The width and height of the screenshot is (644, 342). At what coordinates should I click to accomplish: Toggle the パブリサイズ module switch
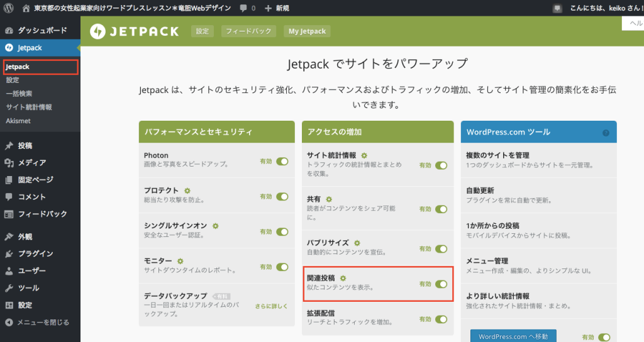(x=441, y=249)
